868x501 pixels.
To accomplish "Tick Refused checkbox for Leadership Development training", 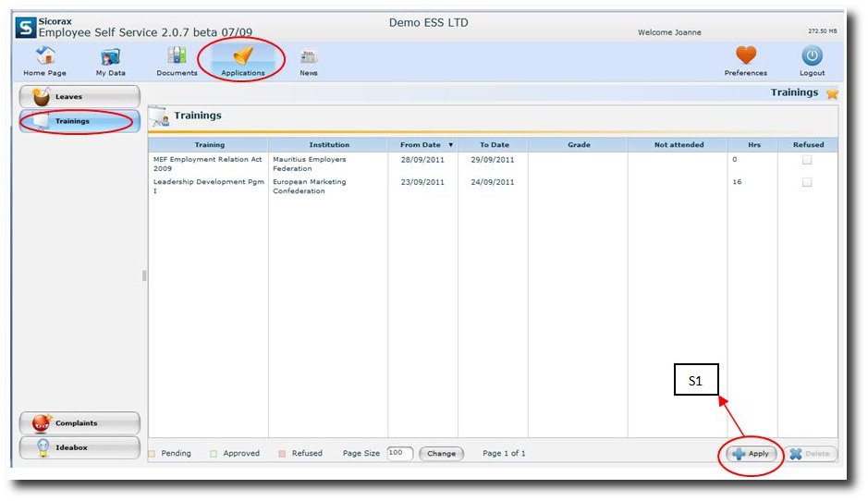I will click(x=807, y=182).
